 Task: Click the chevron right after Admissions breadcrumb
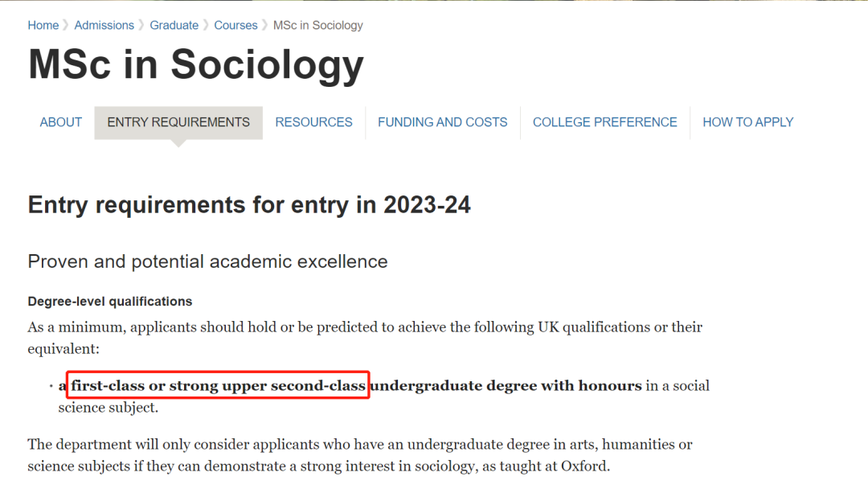[142, 25]
